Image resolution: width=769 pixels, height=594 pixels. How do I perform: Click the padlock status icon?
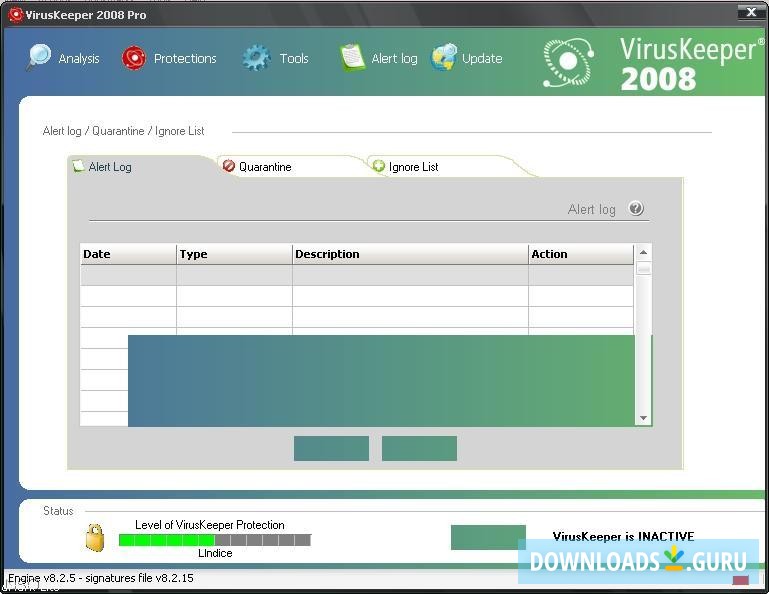[95, 538]
